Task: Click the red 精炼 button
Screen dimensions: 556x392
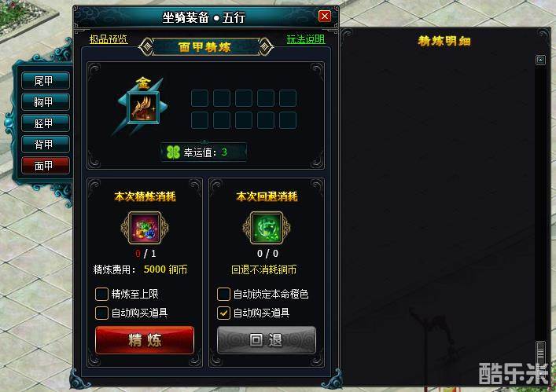Action: click(x=145, y=340)
